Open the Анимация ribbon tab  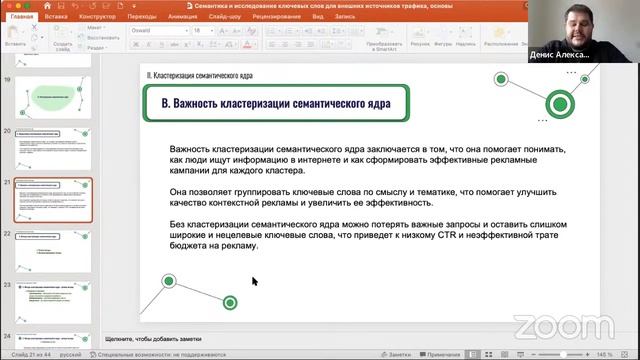[x=182, y=17]
